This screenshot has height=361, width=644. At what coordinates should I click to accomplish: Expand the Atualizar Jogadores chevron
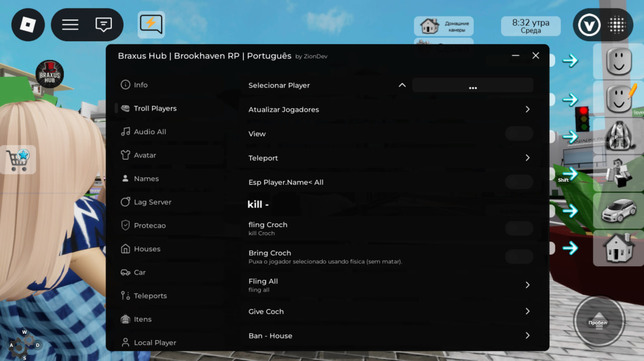(527, 109)
